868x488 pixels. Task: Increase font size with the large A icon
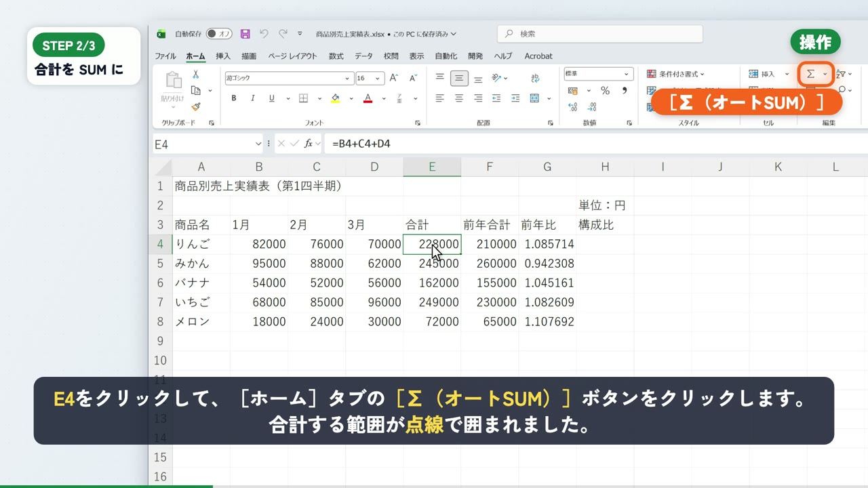click(394, 78)
